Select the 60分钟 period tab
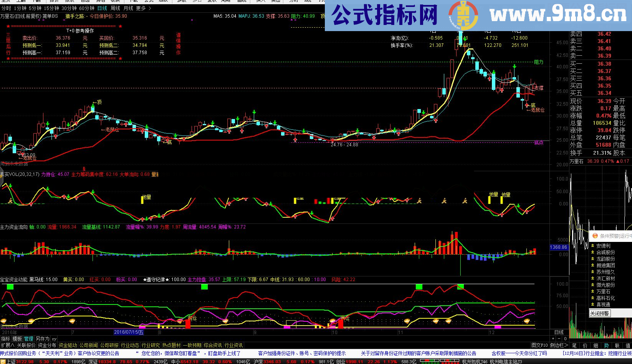 click(x=87, y=8)
